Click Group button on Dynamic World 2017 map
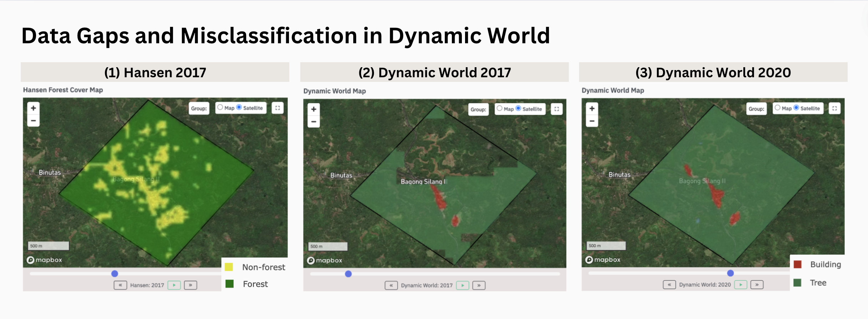Image resolution: width=868 pixels, height=319 pixels. click(478, 109)
